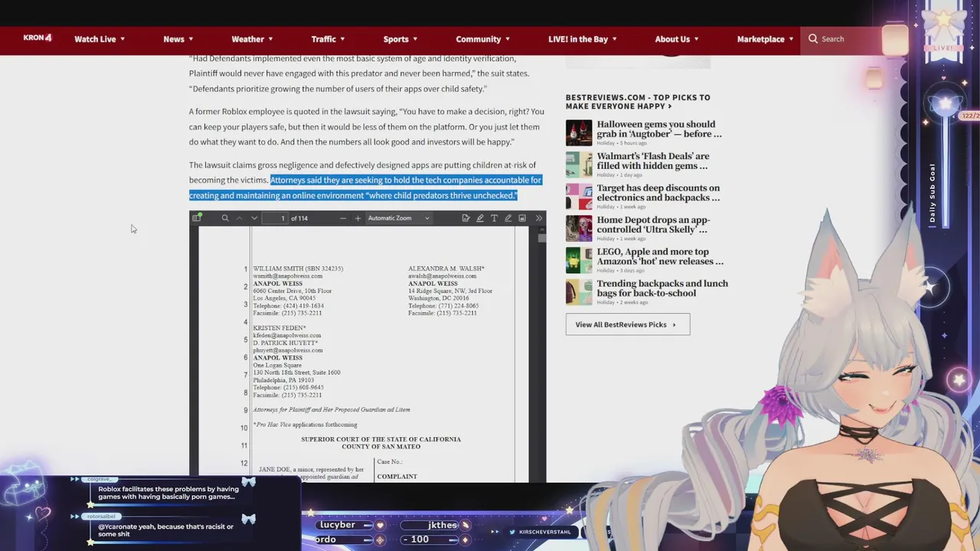Expand the Watch Live dropdown arrow
980x551 pixels.
coord(122,39)
